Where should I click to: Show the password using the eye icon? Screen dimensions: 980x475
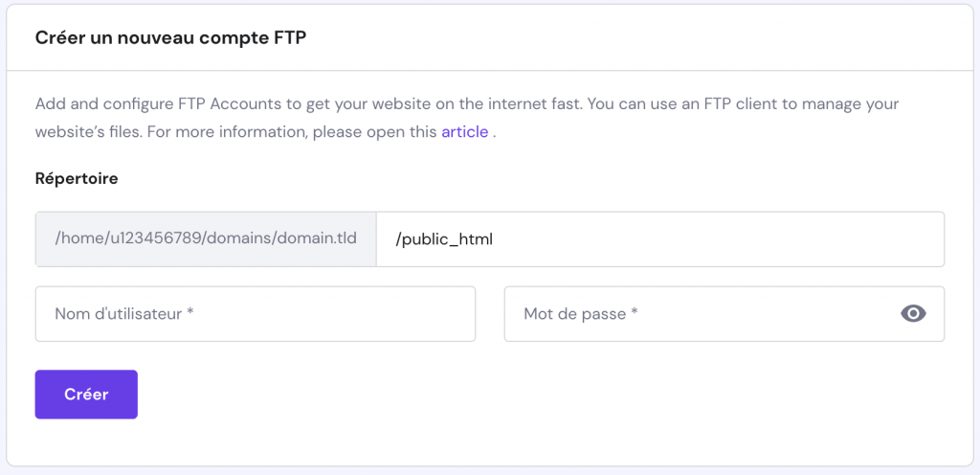tap(914, 314)
